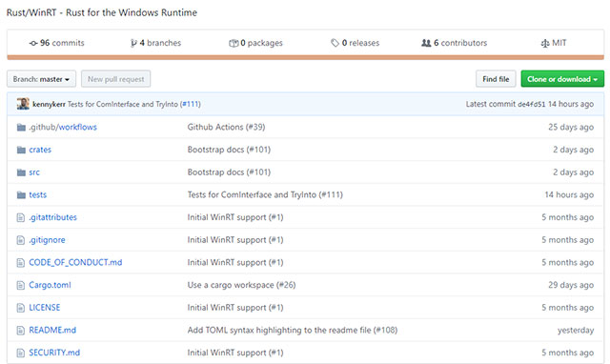
Task: Click the releases tag icon
Action: (x=335, y=43)
